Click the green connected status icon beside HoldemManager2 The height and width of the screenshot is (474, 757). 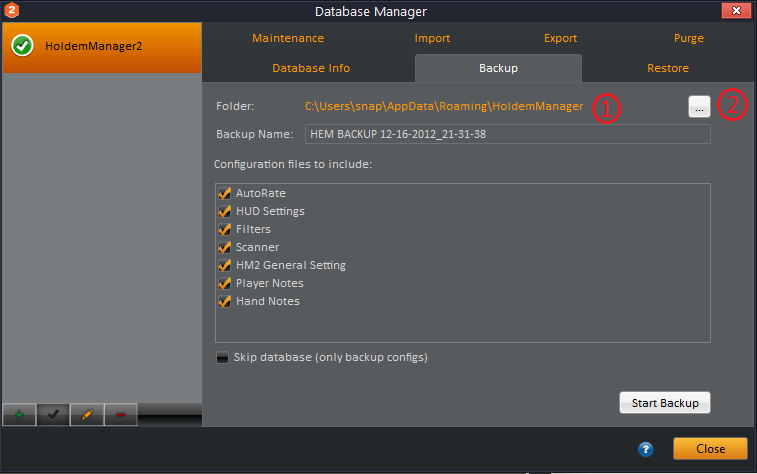(22, 46)
